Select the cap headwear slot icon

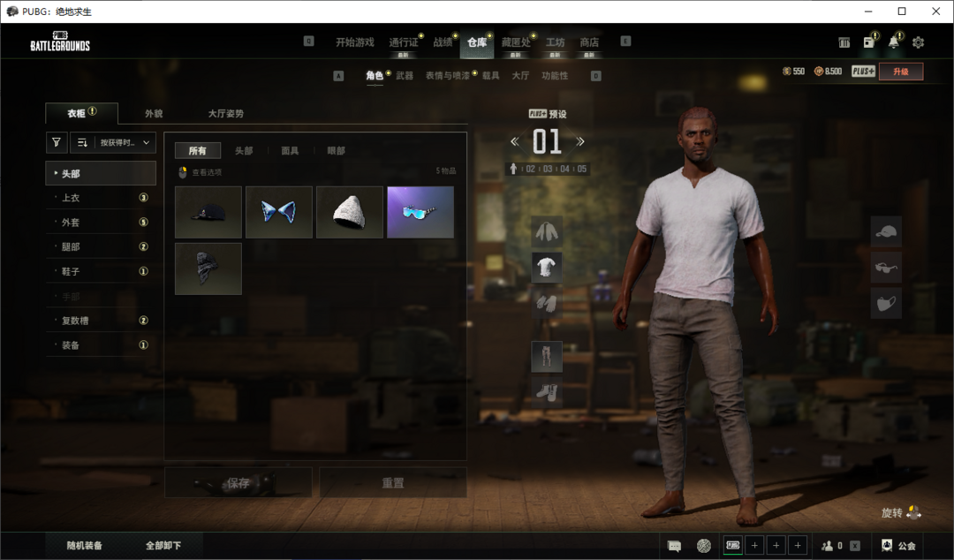[886, 231]
